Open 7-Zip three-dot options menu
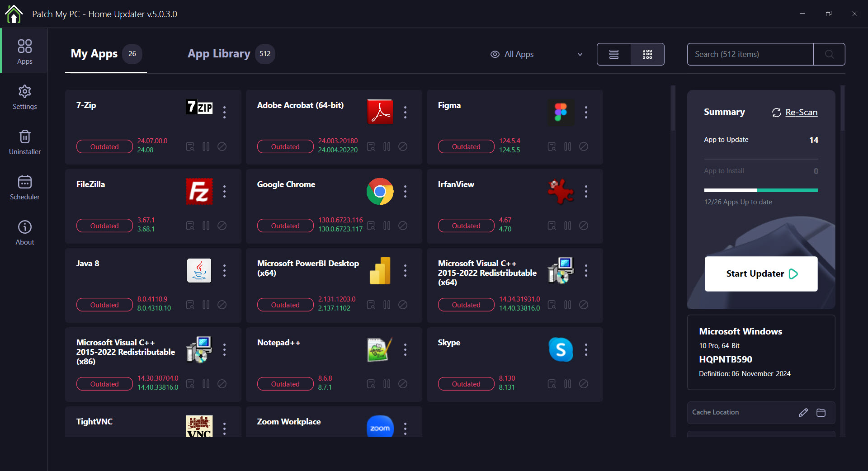This screenshot has width=868, height=471. point(224,112)
